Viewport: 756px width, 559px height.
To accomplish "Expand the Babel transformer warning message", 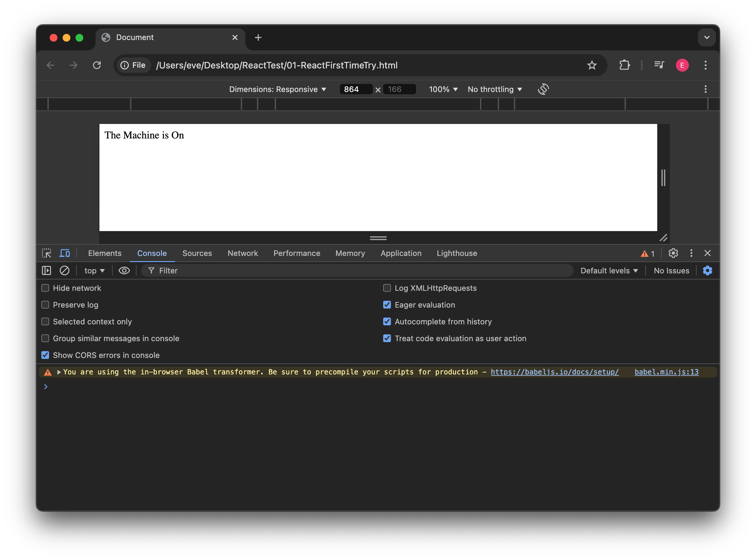I will pyautogui.click(x=58, y=372).
